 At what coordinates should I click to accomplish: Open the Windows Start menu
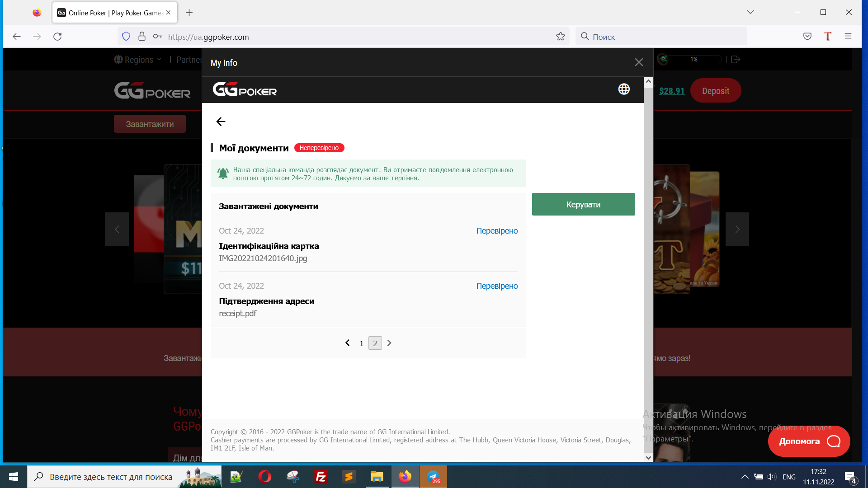coord(14,477)
